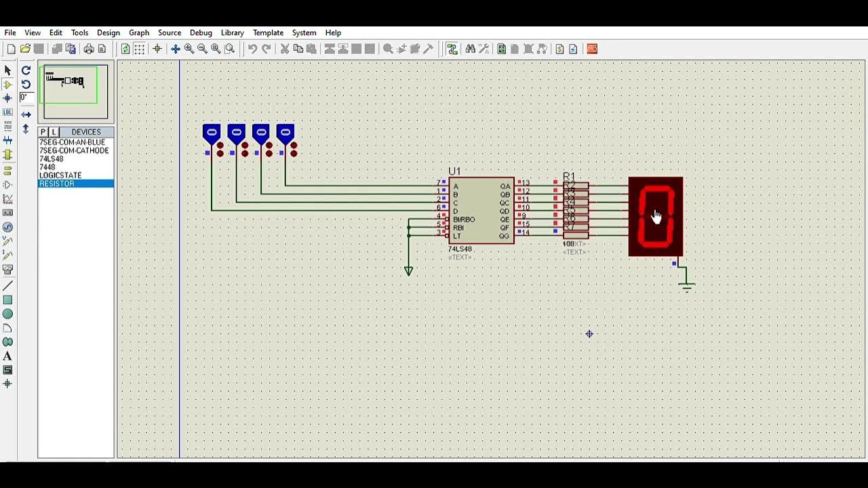Toggle the grid display
The height and width of the screenshot is (488, 868).
[140, 49]
